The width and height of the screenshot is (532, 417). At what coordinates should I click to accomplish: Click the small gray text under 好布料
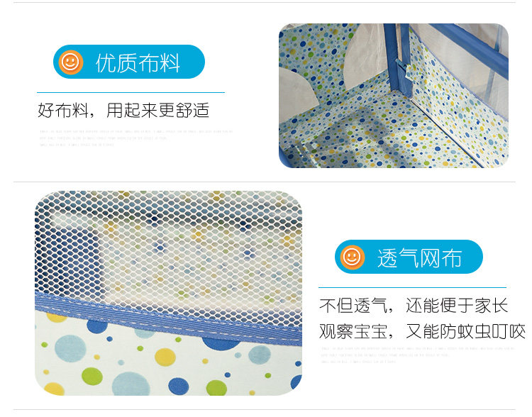(135, 138)
